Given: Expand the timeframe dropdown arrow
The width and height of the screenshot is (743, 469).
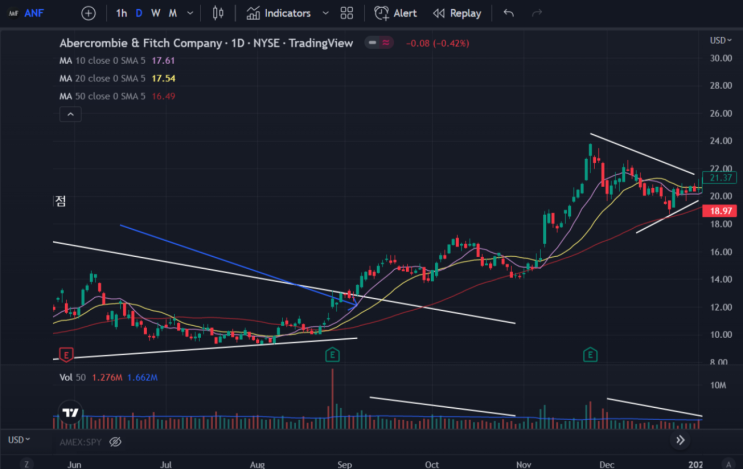Looking at the screenshot, I should [x=190, y=13].
